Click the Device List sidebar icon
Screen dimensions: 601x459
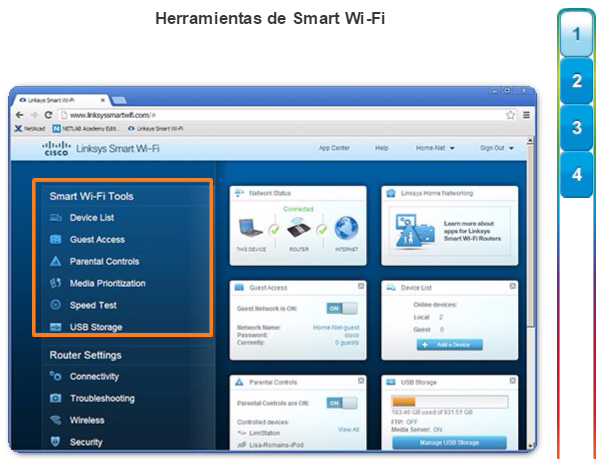[56, 218]
